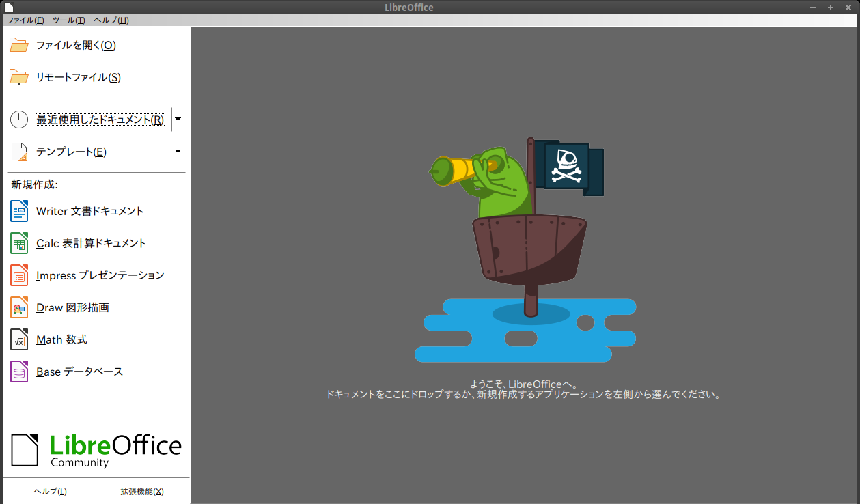Maximize the LibreOffice window
This screenshot has width=860, height=504.
click(831, 7)
